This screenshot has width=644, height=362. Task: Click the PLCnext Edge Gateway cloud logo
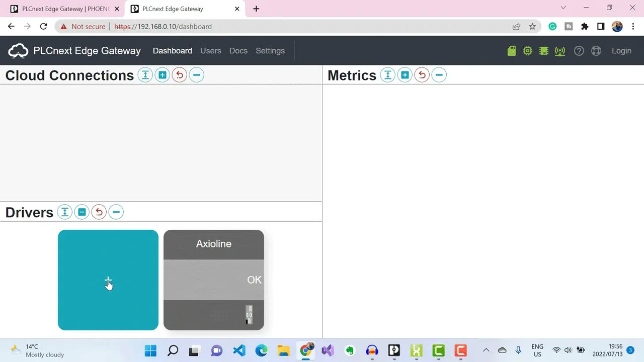point(19,51)
